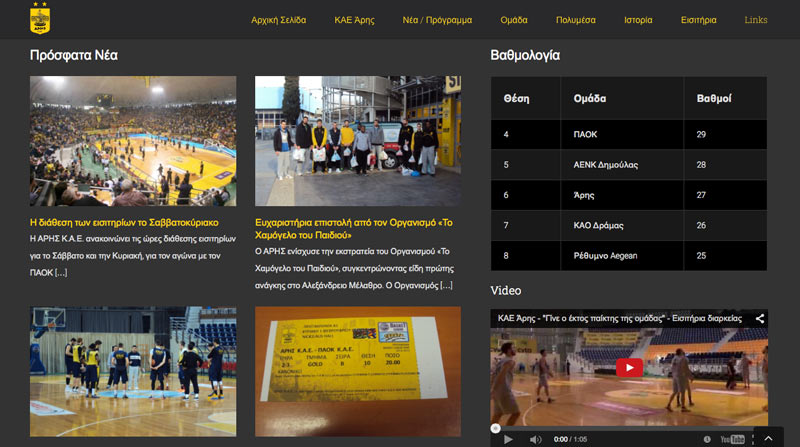Open the video on YouTube via logo
800x447 pixels.
click(733, 439)
